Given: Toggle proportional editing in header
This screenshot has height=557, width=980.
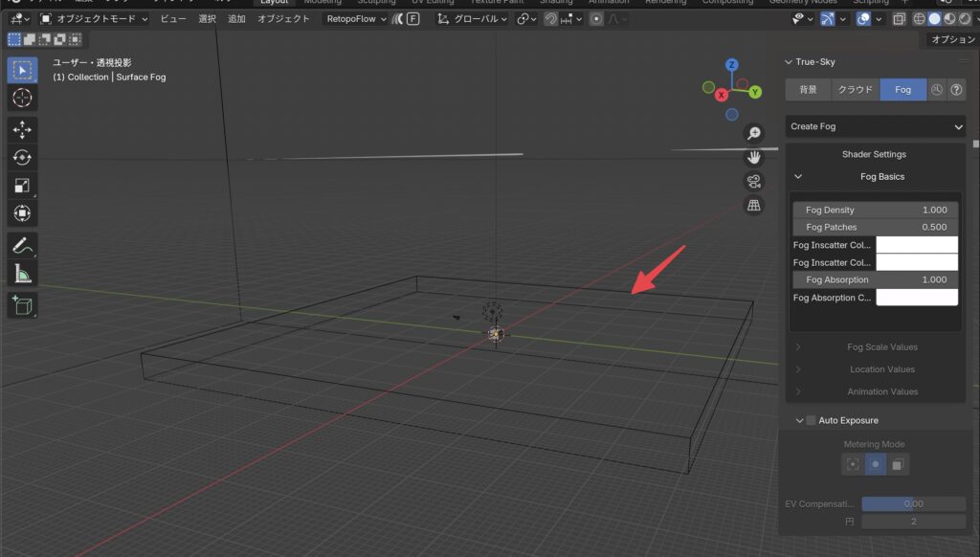Looking at the screenshot, I should [596, 19].
